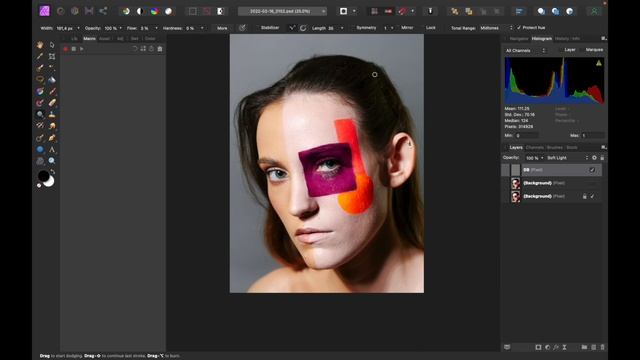Screen dimensions: 640x360
Task: Click the black foreground color swatch
Action: click(x=43, y=176)
